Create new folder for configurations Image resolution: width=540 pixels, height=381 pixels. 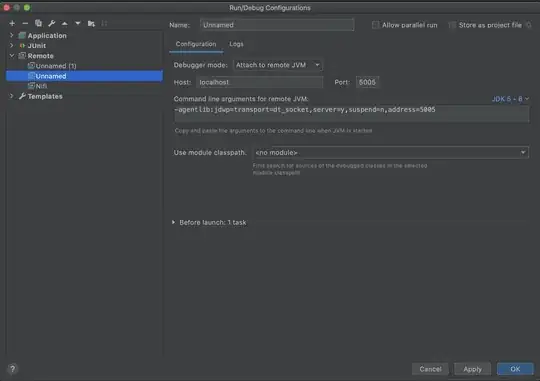click(91, 23)
